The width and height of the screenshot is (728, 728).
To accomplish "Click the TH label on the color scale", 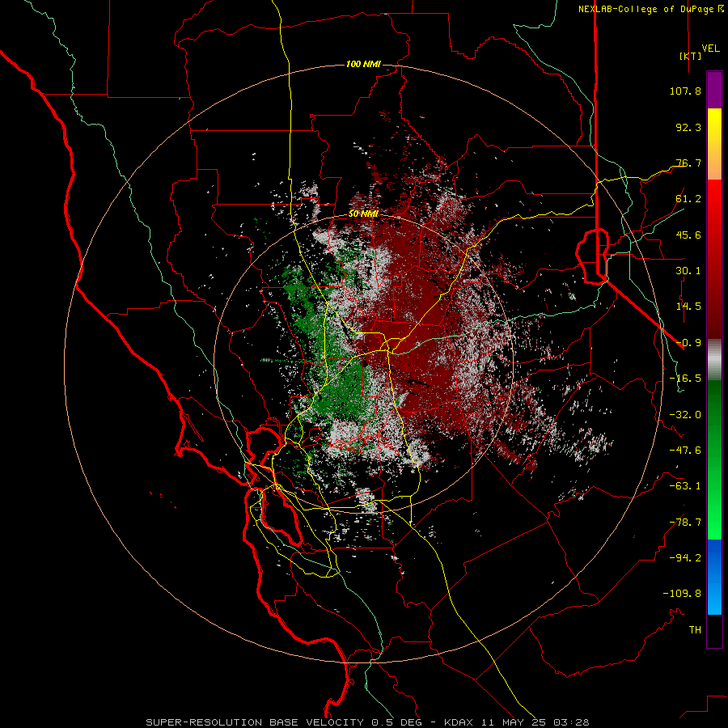I will pyautogui.click(x=695, y=630).
